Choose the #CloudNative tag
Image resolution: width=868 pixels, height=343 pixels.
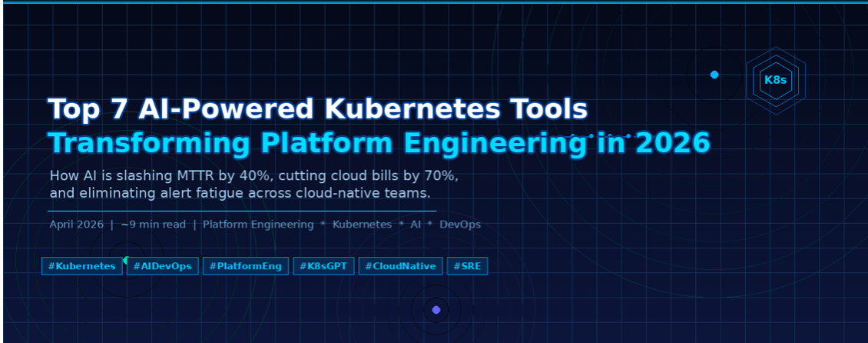400,266
